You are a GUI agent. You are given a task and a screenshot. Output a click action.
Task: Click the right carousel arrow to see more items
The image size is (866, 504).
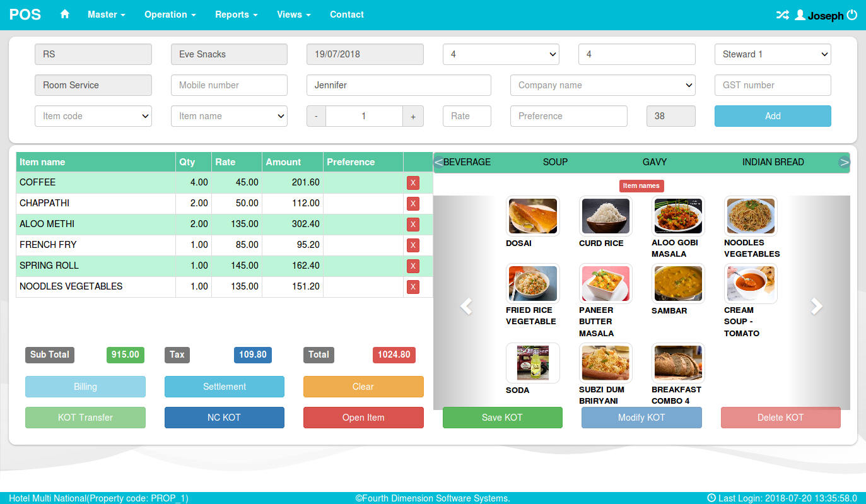click(817, 306)
